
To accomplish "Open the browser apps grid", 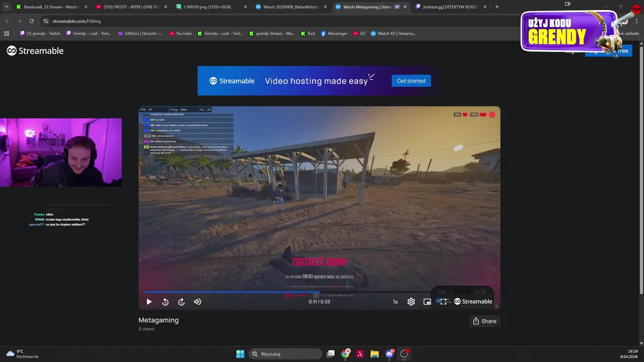I will click(7, 34).
